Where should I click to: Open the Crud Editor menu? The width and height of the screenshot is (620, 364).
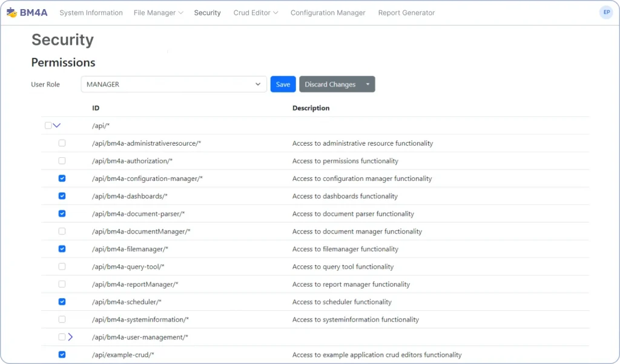click(256, 13)
